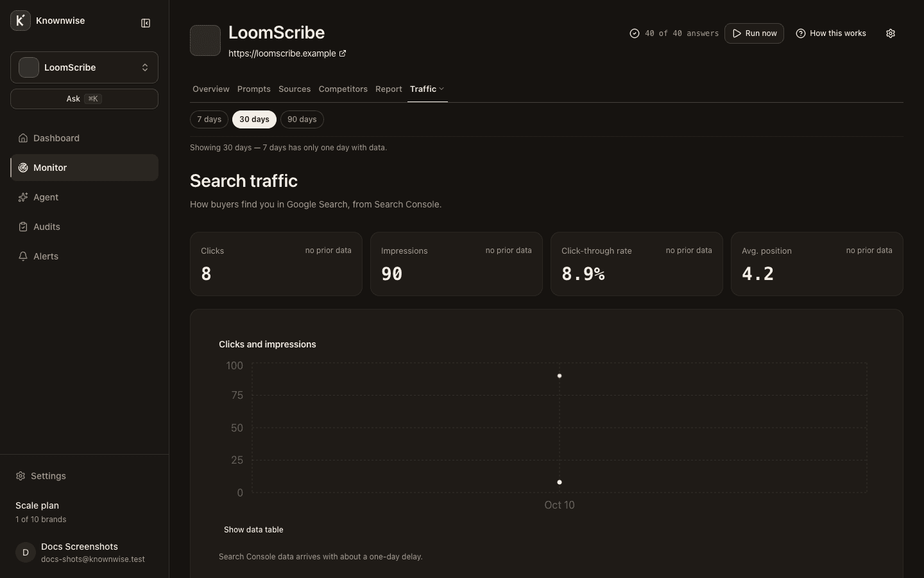The height and width of the screenshot is (578, 924).
Task: Click the Knownwise logo icon
Action: [21, 21]
